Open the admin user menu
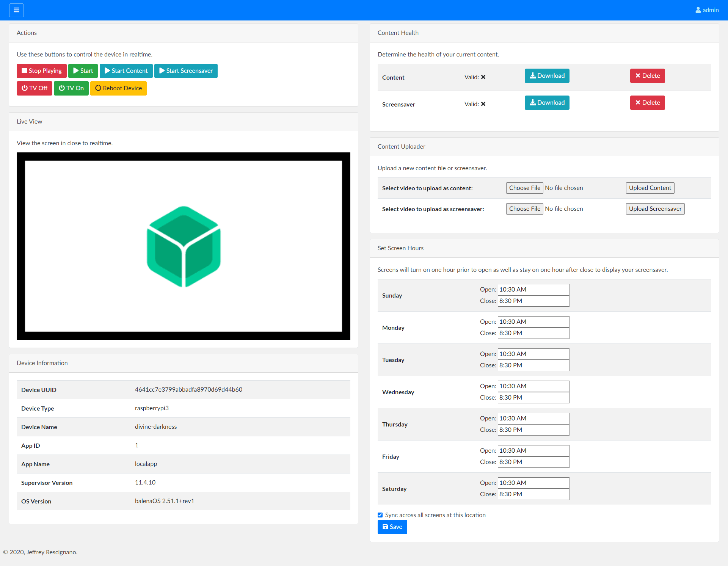This screenshot has width=728, height=566. 707,10
